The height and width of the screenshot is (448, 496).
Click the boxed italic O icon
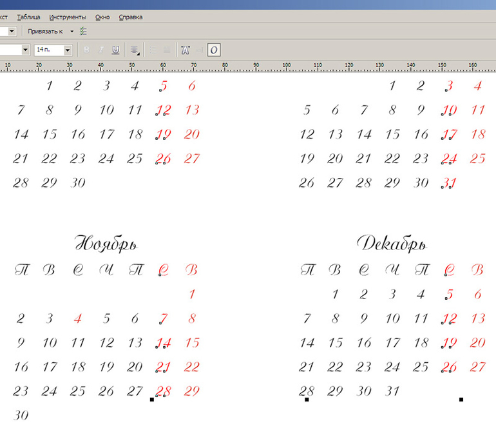click(x=214, y=50)
